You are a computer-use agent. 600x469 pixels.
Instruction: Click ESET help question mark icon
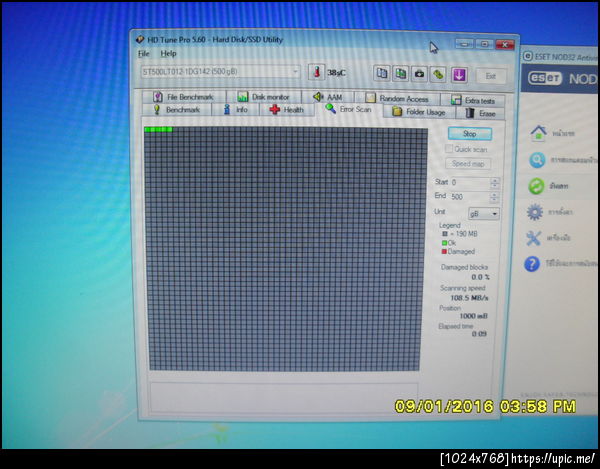pos(532,264)
